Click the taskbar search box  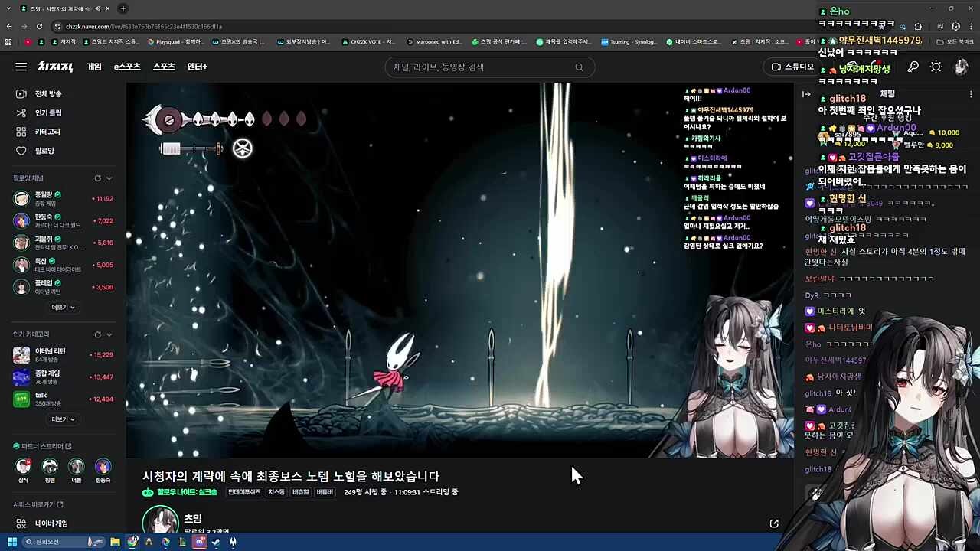[x=64, y=542]
